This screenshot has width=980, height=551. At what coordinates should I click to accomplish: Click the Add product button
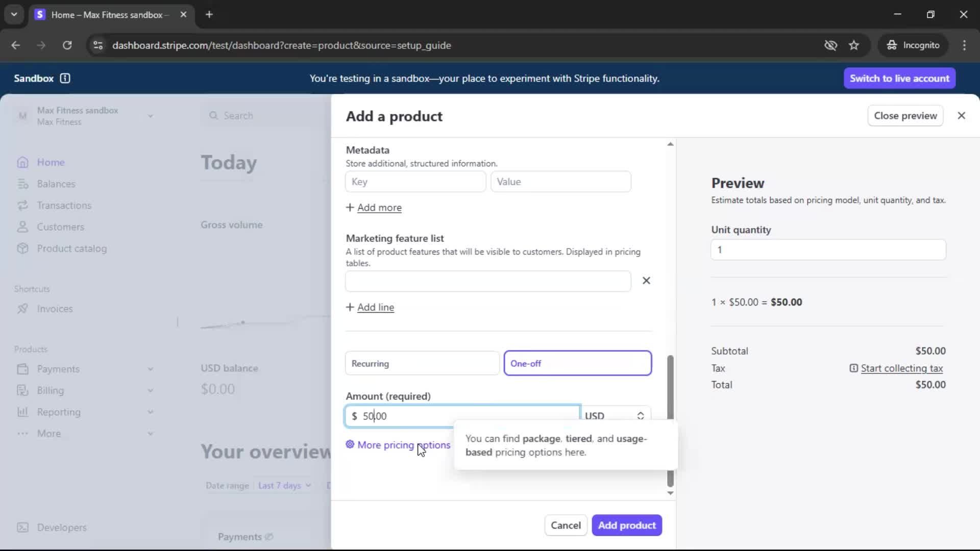626,525
